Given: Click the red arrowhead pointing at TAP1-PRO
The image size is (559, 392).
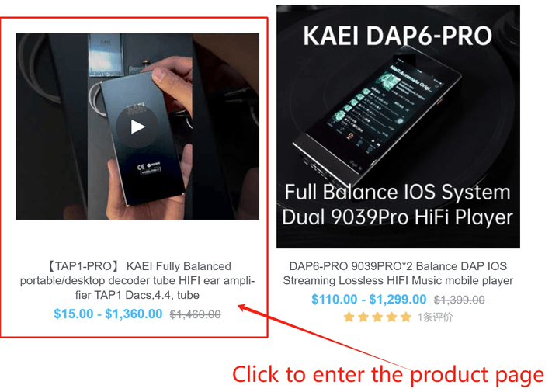Looking at the screenshot, I should (244, 307).
